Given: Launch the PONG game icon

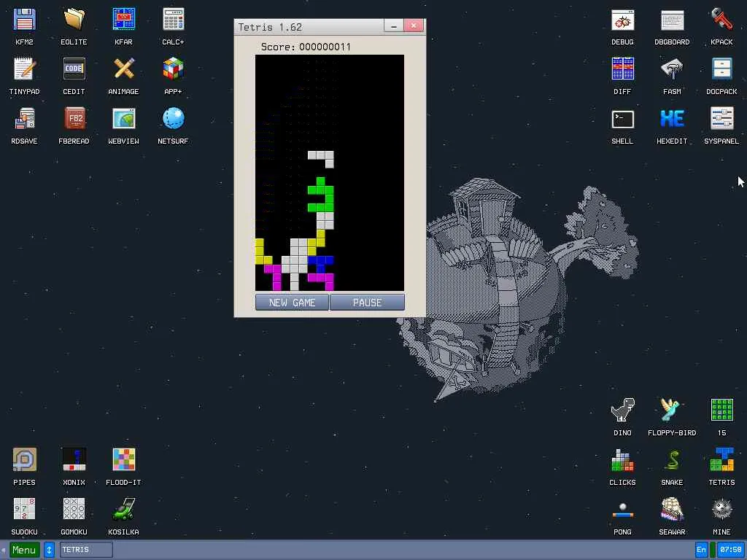Looking at the screenshot, I should pyautogui.click(x=623, y=510).
